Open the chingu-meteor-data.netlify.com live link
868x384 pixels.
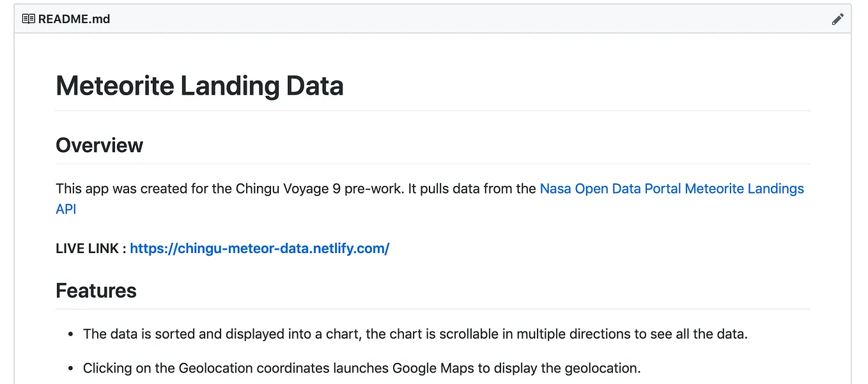click(260, 249)
